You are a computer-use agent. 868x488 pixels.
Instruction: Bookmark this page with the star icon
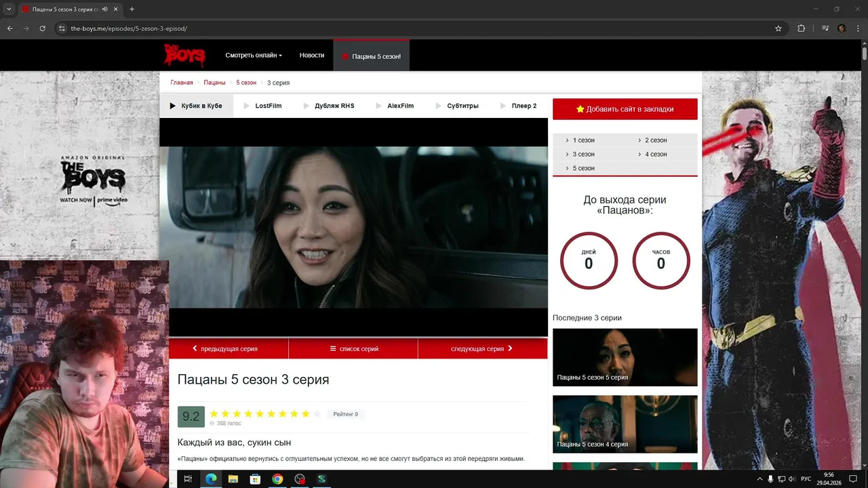[x=778, y=28]
